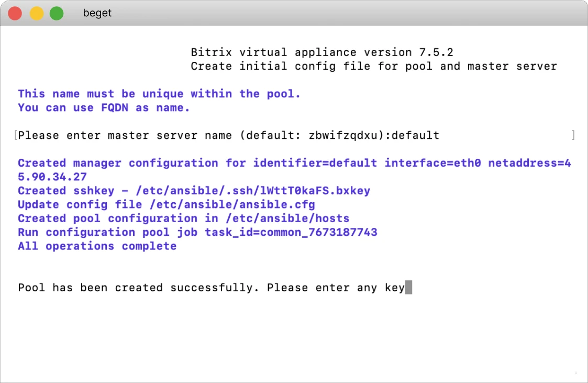The image size is (588, 383).
Task: Click the block cursor after 'enter any key'
Action: pyautogui.click(x=409, y=288)
